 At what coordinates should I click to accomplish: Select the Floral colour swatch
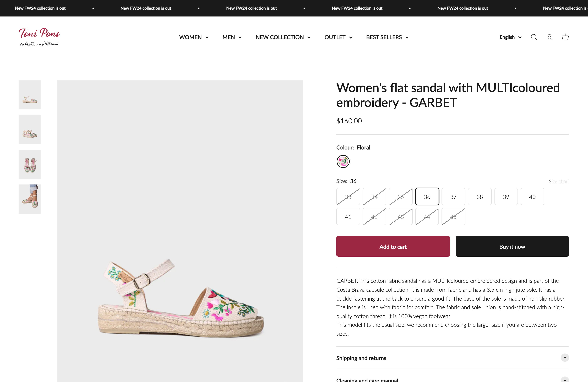[343, 162]
